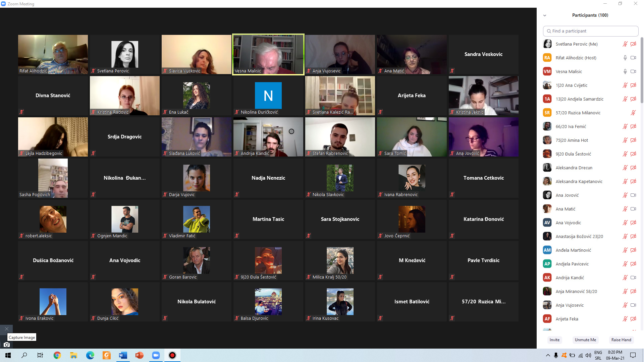Select Sasha Popovich video tile

pyautogui.click(x=53, y=178)
